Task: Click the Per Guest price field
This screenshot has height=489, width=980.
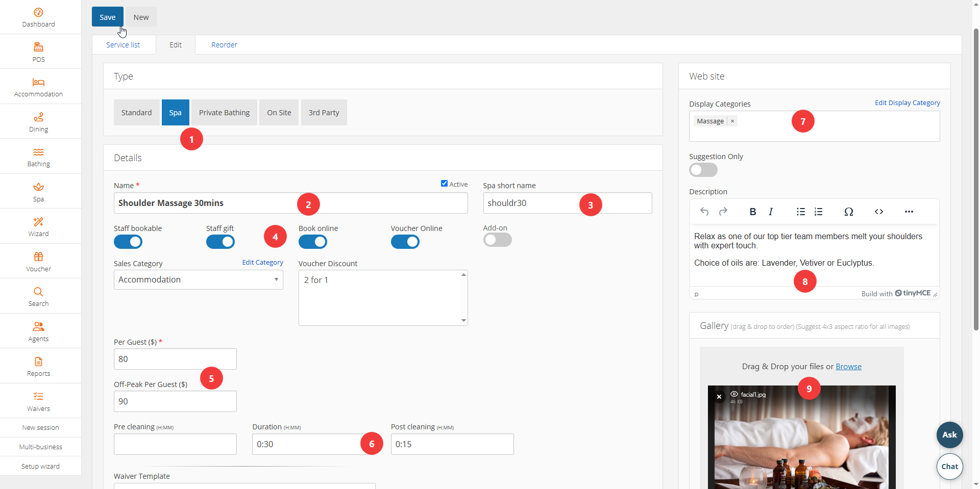Action: tap(175, 359)
